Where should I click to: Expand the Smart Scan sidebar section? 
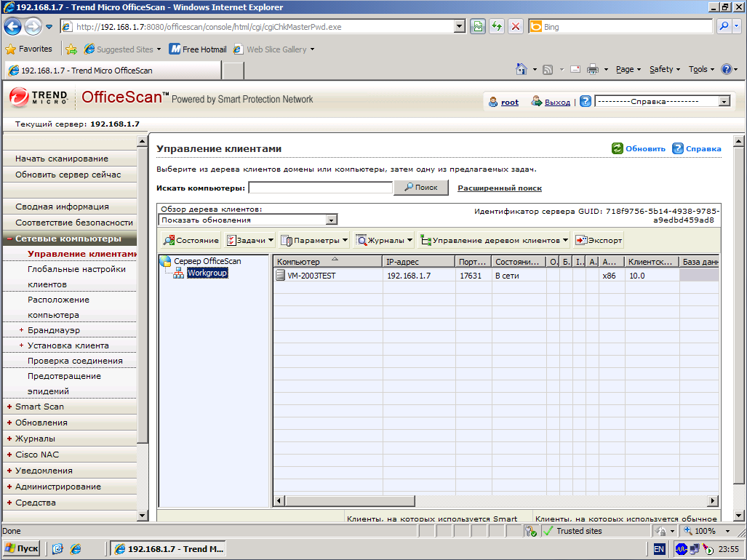[x=9, y=407]
